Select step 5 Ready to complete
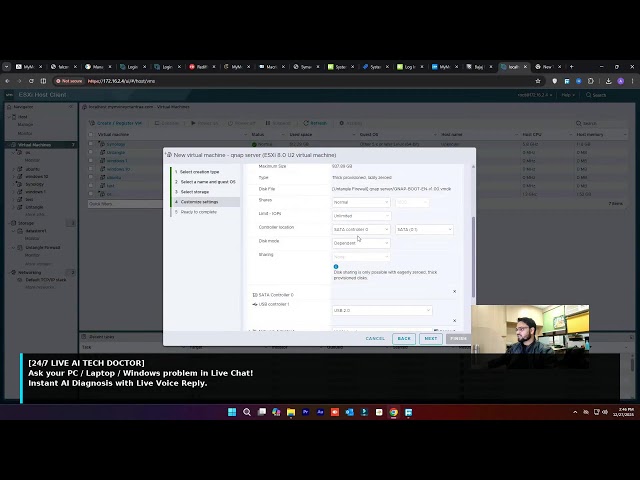 196,212
